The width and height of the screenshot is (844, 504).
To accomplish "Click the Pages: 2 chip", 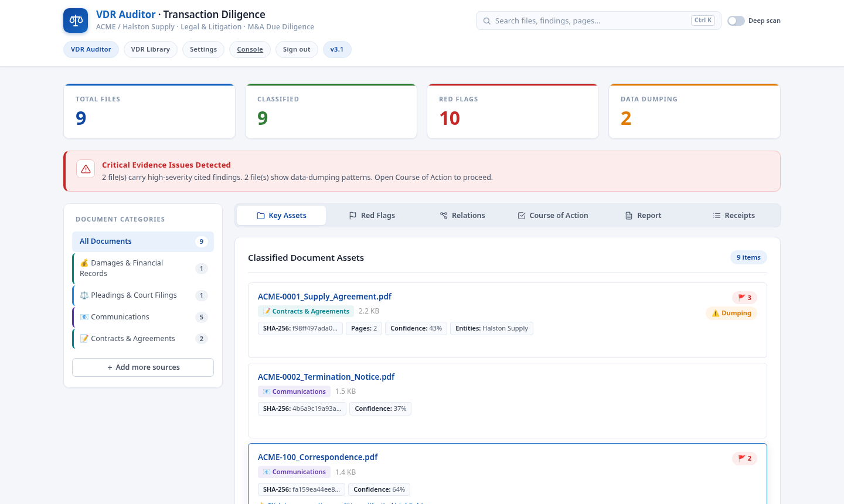I will coord(364,328).
